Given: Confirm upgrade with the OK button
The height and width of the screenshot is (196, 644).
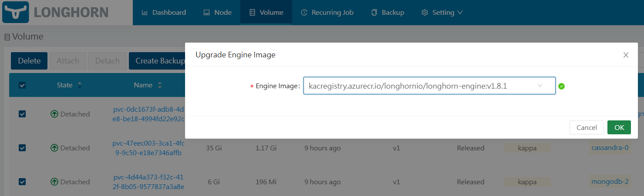Looking at the screenshot, I should [619, 127].
